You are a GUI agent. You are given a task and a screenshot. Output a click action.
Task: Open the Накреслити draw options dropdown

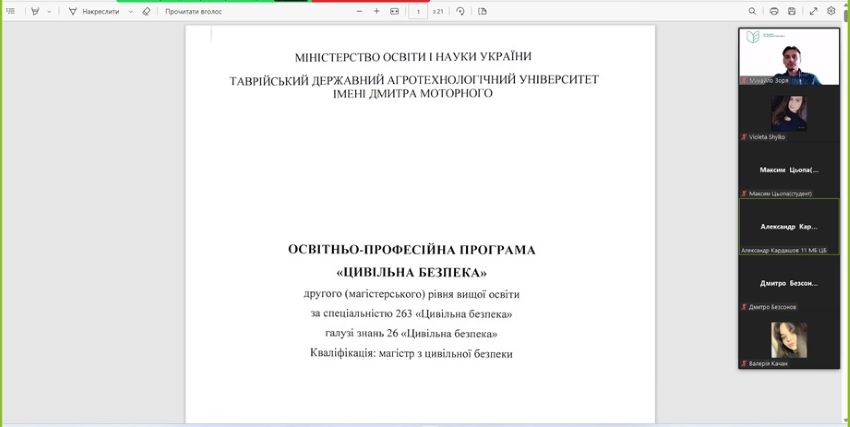(130, 11)
